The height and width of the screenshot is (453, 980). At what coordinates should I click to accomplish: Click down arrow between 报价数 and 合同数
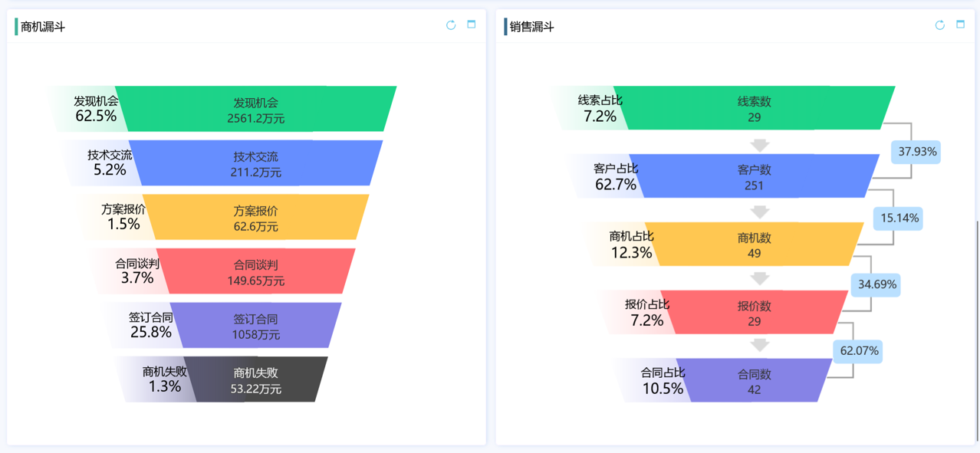click(760, 345)
